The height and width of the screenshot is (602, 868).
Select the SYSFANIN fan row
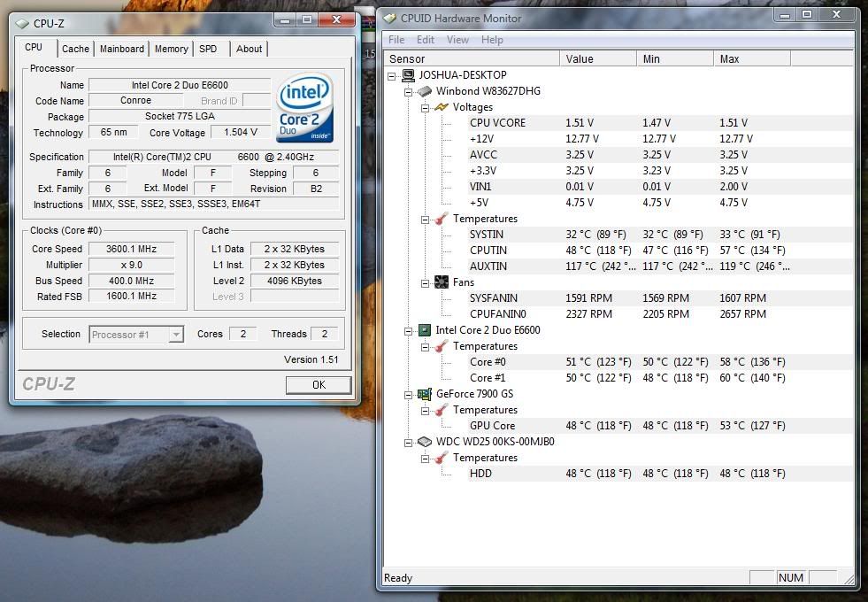660,298
